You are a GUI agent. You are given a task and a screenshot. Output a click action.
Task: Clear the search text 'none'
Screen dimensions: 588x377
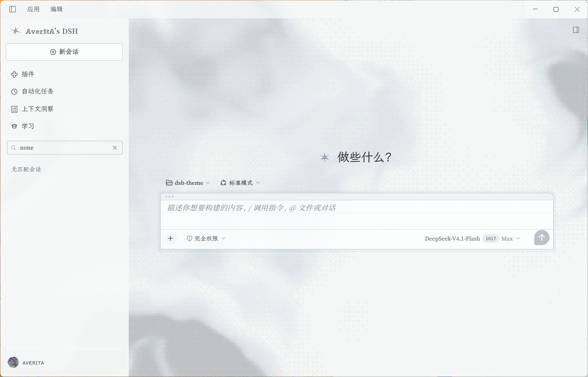pos(115,148)
